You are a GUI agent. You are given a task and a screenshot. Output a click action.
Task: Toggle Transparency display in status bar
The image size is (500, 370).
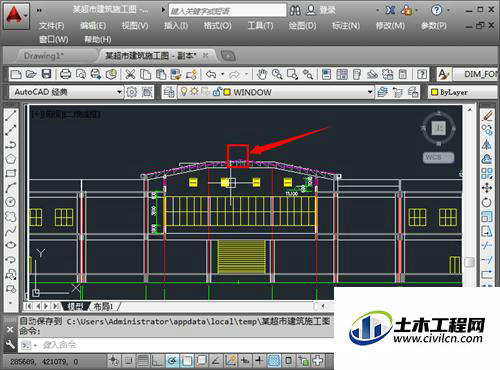tap(274, 361)
